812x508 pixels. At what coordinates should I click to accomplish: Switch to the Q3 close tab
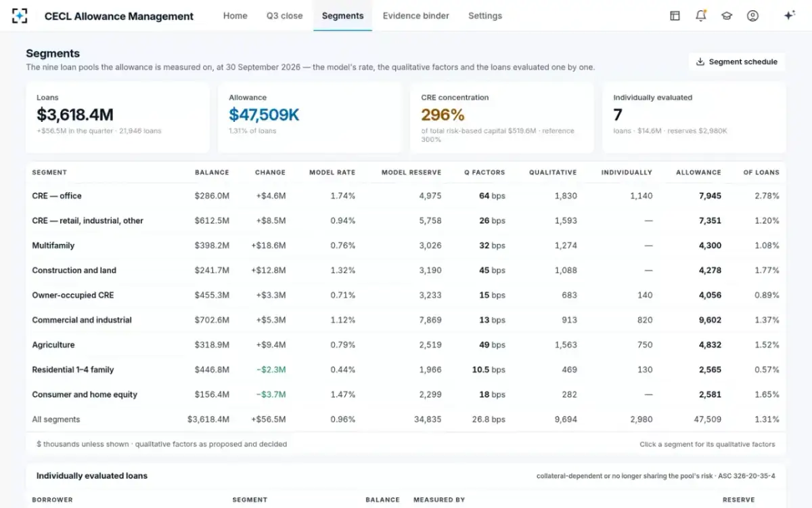pyautogui.click(x=285, y=16)
